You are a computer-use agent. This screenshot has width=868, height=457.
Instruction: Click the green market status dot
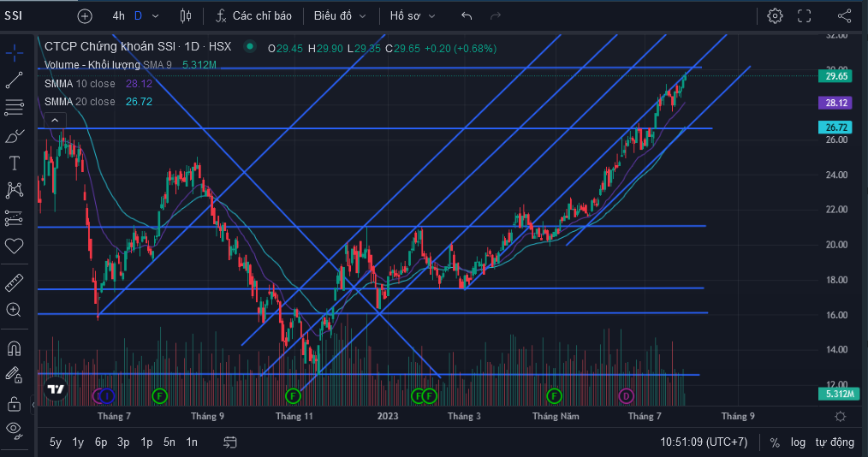pyautogui.click(x=250, y=47)
